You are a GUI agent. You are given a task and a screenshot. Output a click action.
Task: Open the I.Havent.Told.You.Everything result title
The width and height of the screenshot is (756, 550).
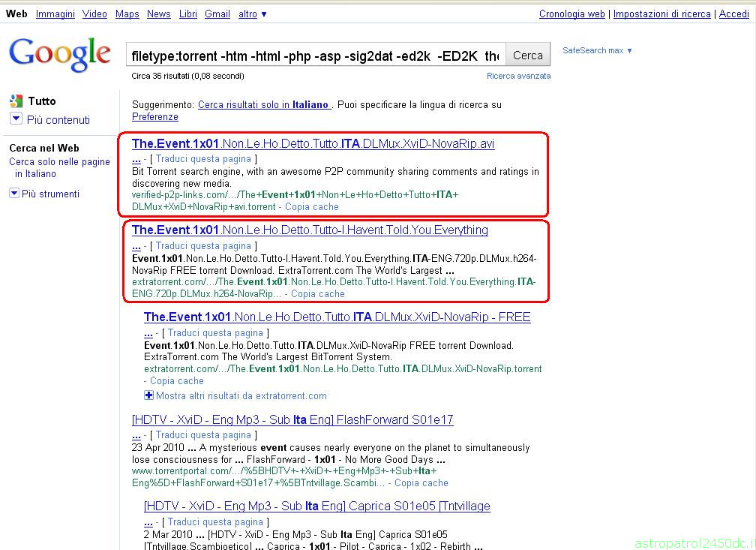tap(310, 230)
